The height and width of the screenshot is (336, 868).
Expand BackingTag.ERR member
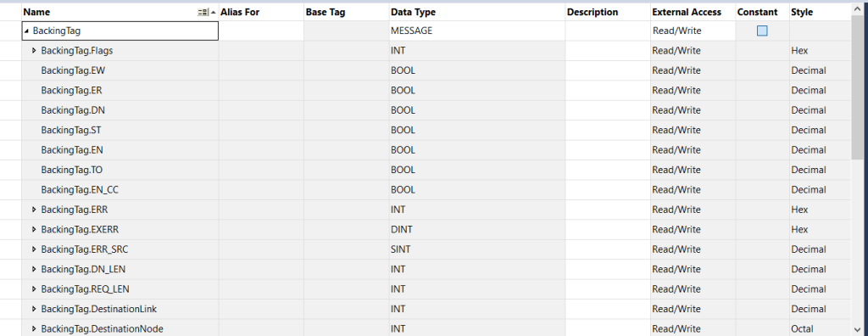tap(34, 210)
